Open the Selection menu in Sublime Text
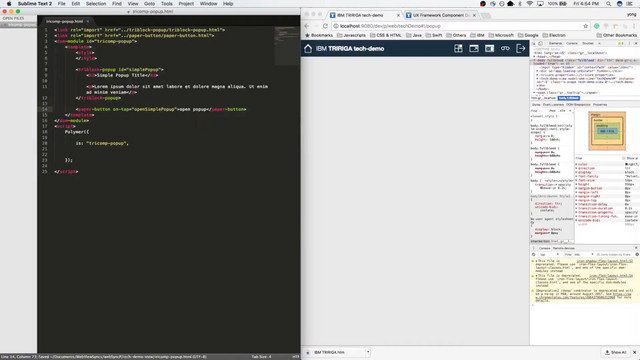The height and width of the screenshot is (360, 640). coord(96,4)
